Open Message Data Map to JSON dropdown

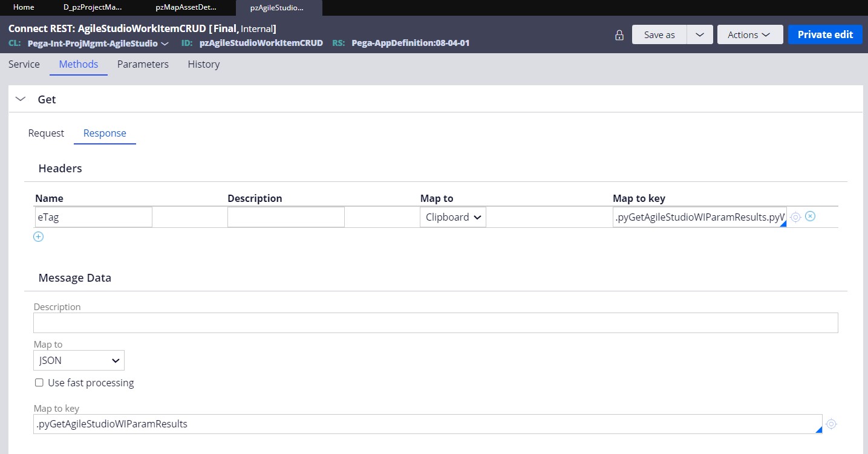79,360
